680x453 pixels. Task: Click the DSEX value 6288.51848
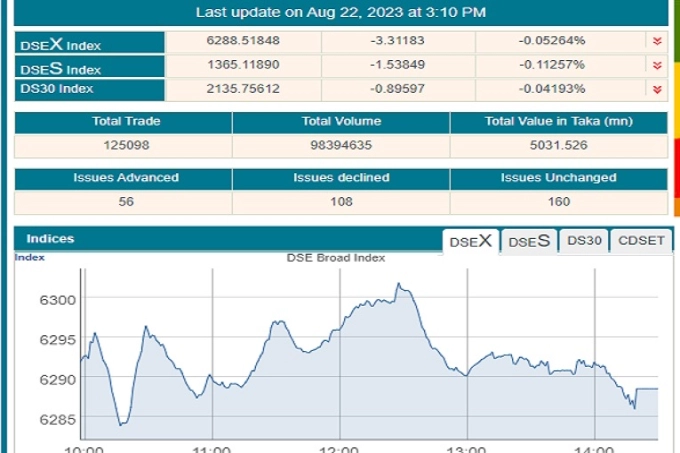click(243, 40)
